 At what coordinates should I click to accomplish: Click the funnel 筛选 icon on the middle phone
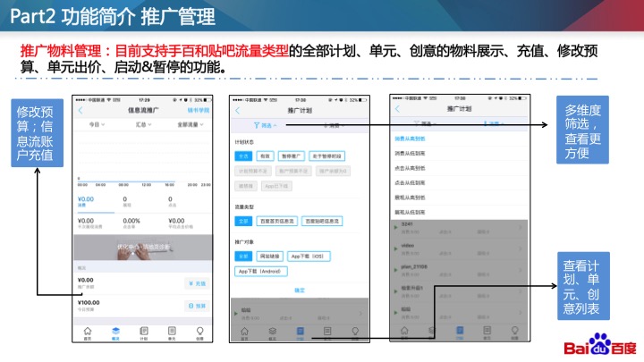coord(257,125)
